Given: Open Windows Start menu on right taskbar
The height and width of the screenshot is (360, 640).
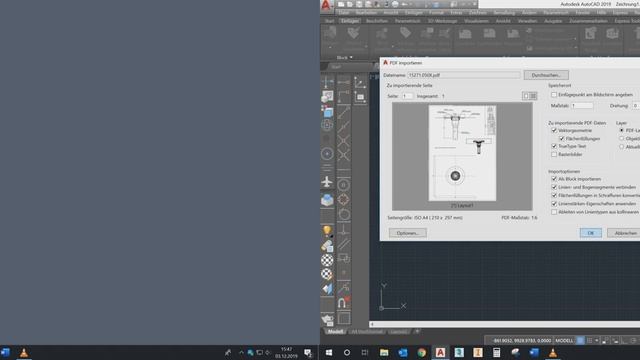Looking at the screenshot, I should tap(329, 352).
